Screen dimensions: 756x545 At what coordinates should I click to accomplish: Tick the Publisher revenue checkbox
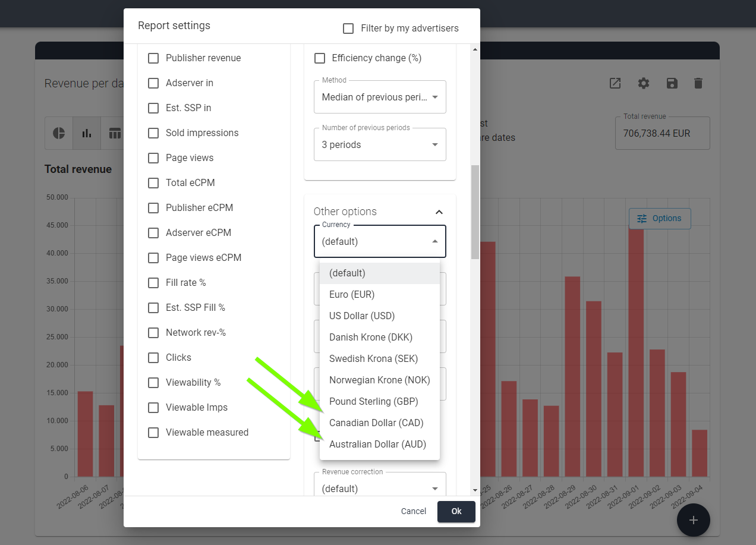click(x=153, y=58)
